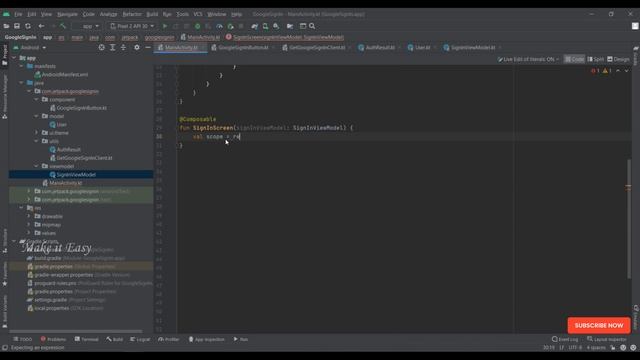Go to previous highlighted error up arrow

coord(618,71)
